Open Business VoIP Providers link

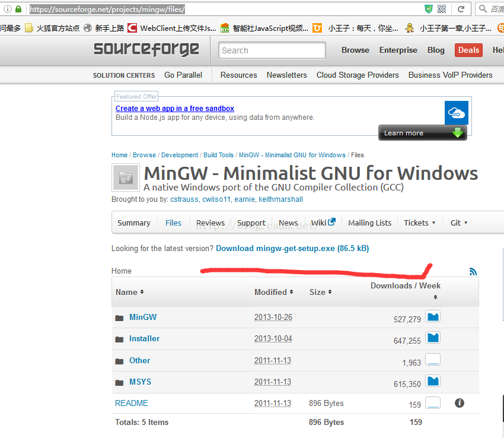click(450, 75)
